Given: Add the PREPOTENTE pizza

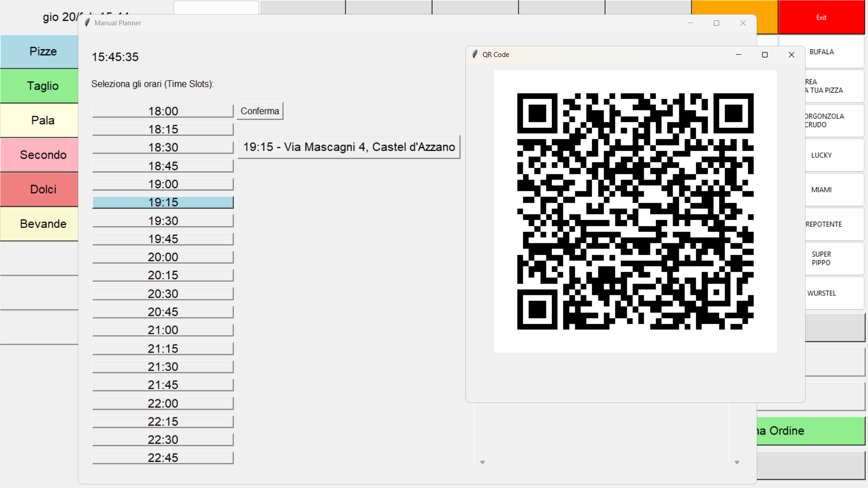Looking at the screenshot, I should click(x=835, y=224).
